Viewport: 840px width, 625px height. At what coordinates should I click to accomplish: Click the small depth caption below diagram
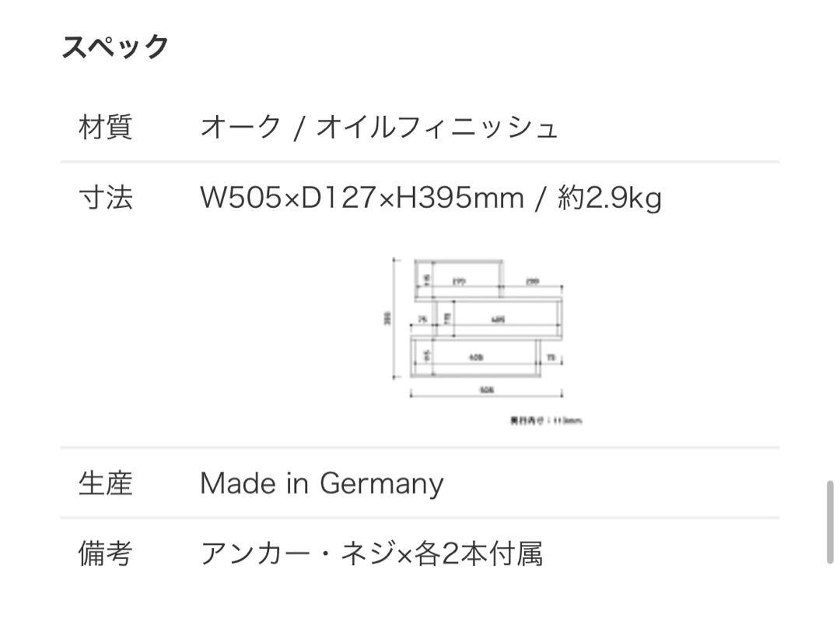(x=545, y=421)
